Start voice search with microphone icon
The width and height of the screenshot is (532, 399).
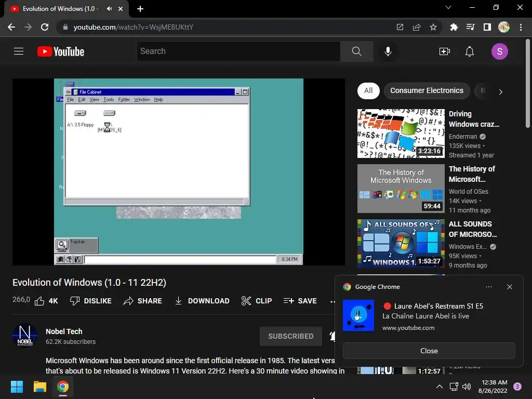[388, 51]
